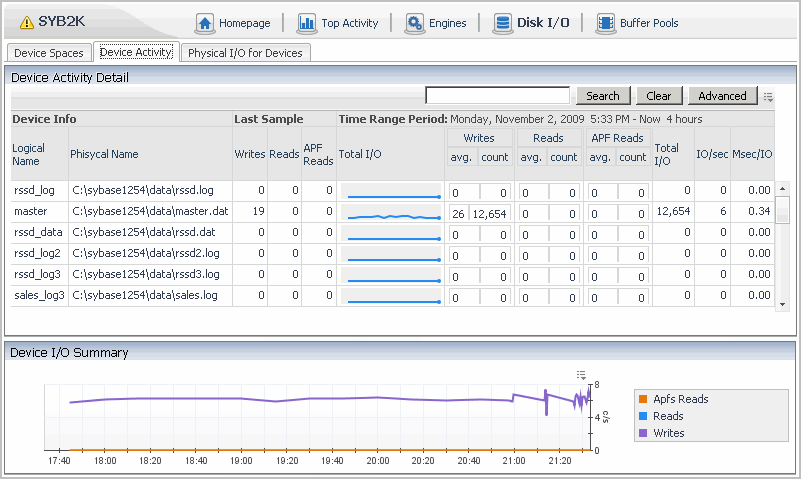Click the Writes purple legend swatch
This screenshot has width=801, height=479.
point(643,433)
